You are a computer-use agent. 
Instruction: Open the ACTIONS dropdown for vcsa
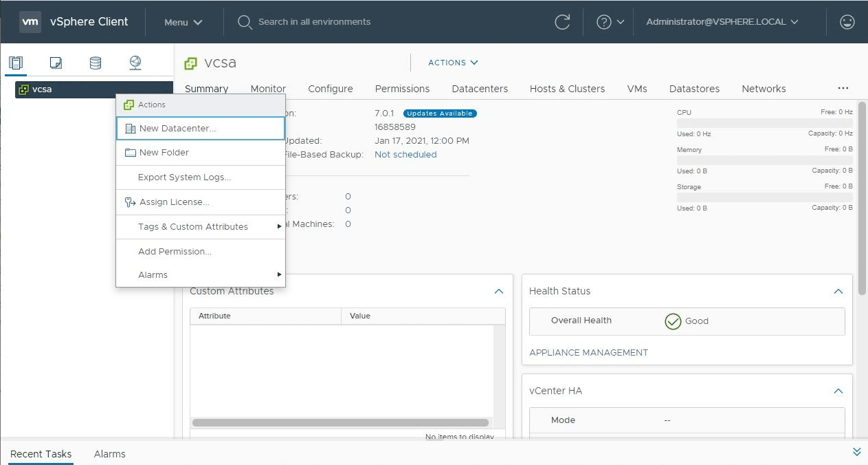[452, 63]
